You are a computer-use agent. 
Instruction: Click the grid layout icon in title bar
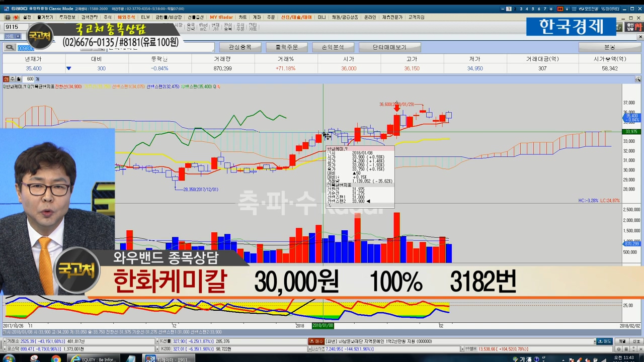tap(574, 9)
